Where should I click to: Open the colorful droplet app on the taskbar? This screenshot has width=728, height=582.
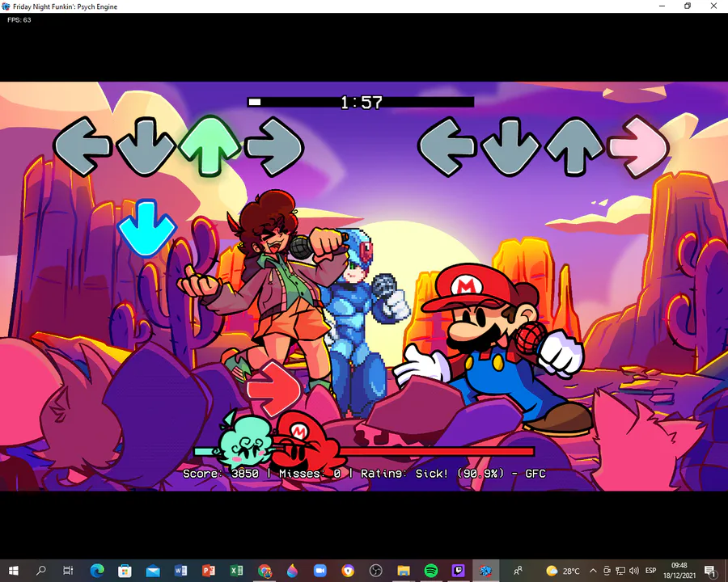coord(292,571)
